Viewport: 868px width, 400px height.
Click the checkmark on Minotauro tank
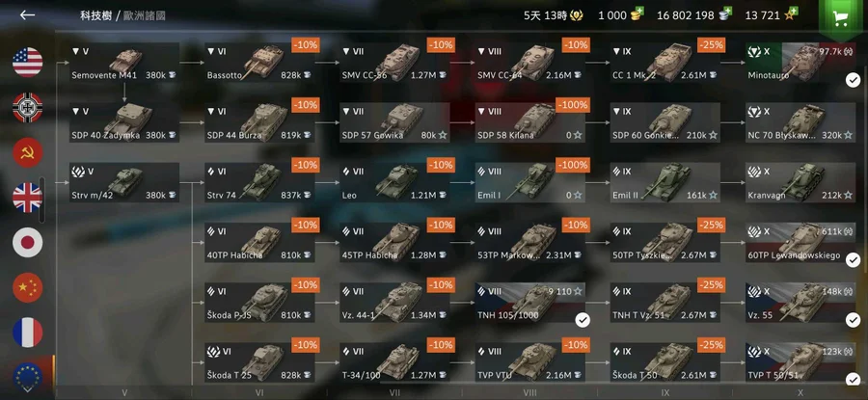[x=853, y=81]
